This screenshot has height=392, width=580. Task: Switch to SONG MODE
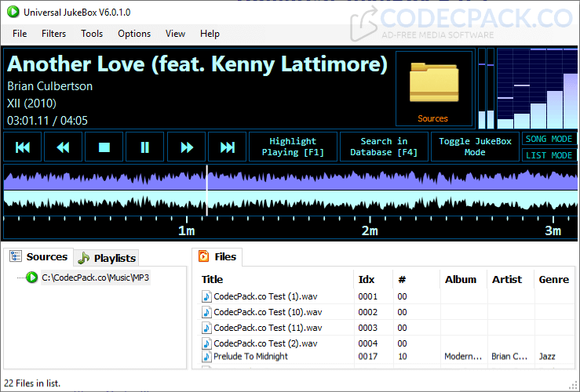tap(549, 139)
